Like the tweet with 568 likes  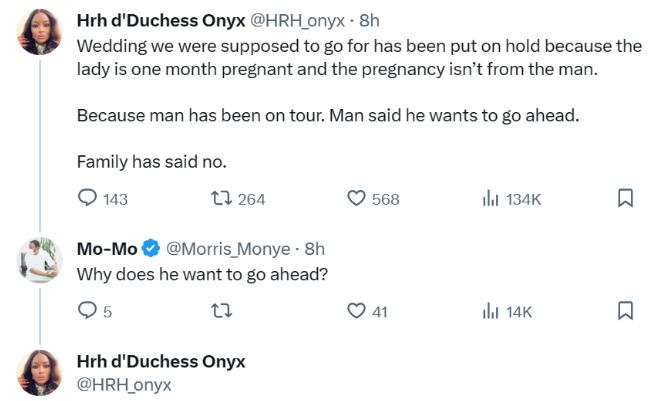pos(356,199)
